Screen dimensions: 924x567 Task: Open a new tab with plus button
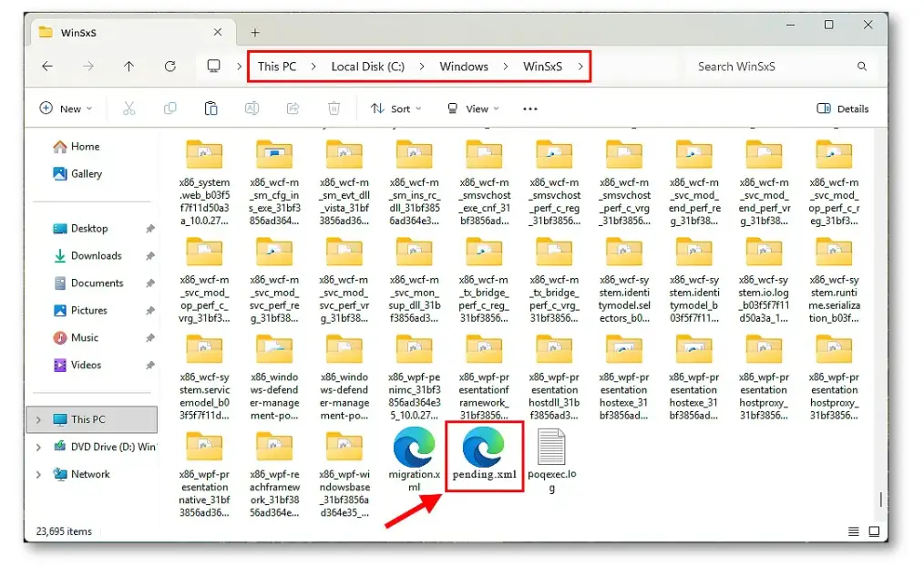coord(255,32)
